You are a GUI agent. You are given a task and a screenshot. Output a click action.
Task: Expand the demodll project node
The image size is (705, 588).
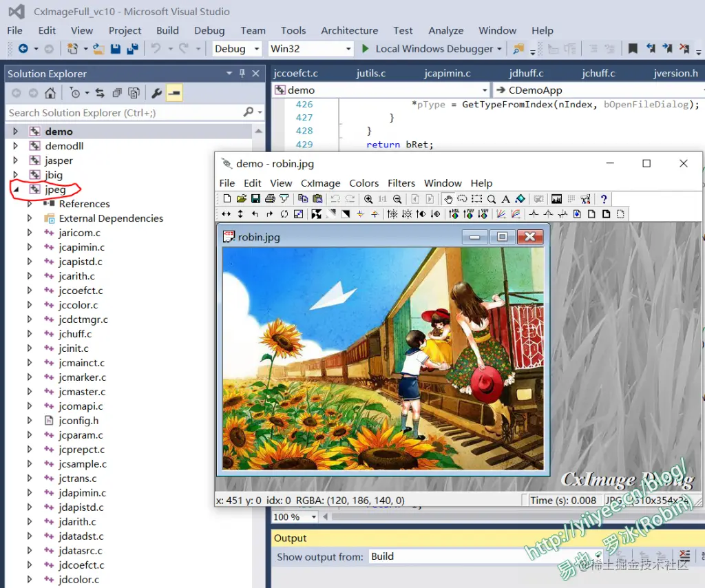(x=15, y=146)
